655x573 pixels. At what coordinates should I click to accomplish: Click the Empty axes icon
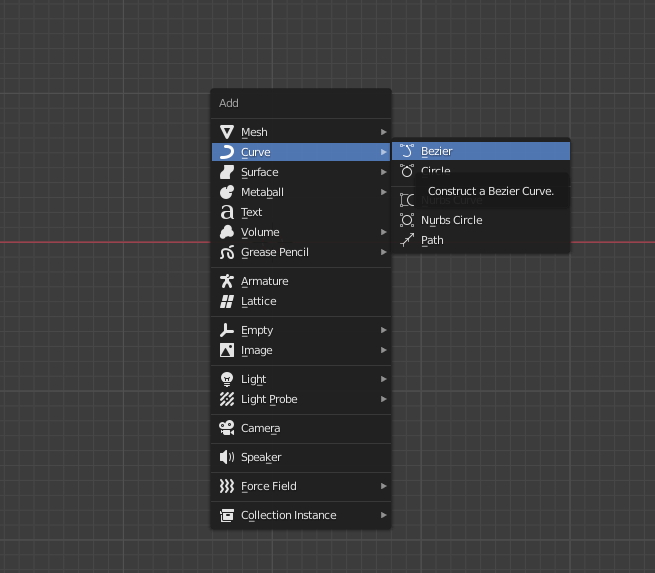(227, 330)
